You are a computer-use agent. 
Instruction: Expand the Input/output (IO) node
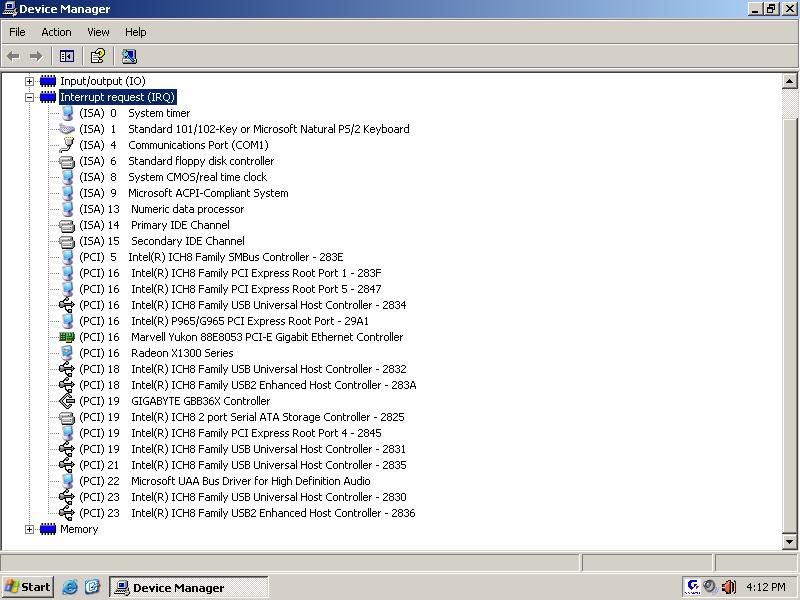pos(30,81)
